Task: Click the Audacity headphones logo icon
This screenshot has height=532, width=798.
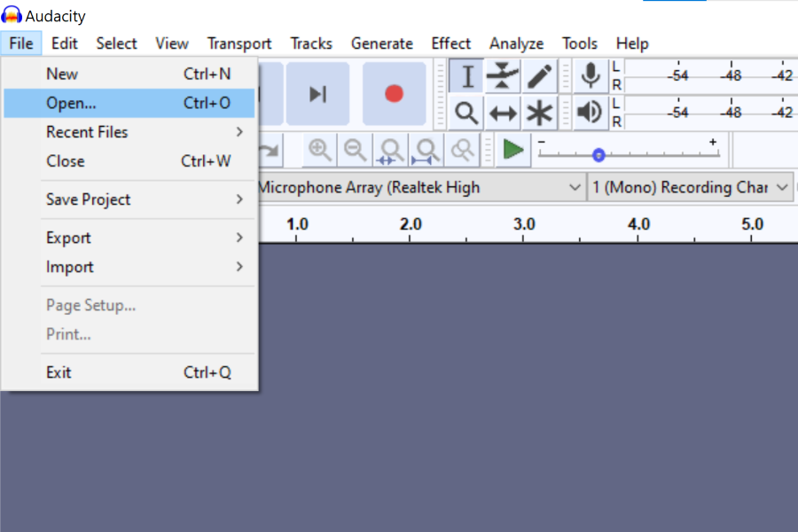Action: coord(12,15)
